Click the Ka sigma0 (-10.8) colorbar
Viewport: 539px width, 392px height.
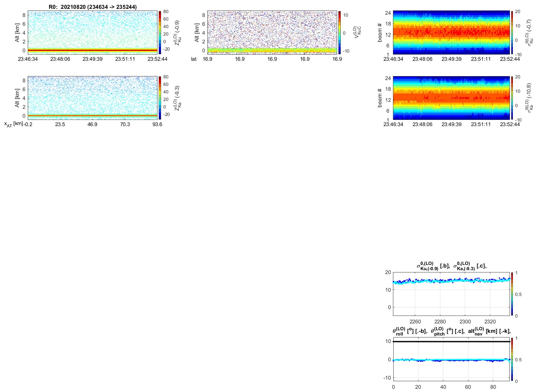coord(512,98)
